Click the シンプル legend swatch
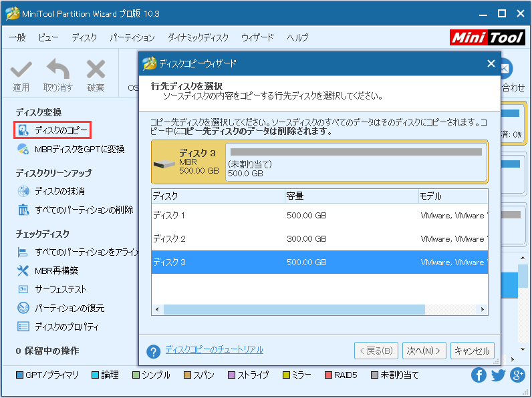 click(x=136, y=375)
